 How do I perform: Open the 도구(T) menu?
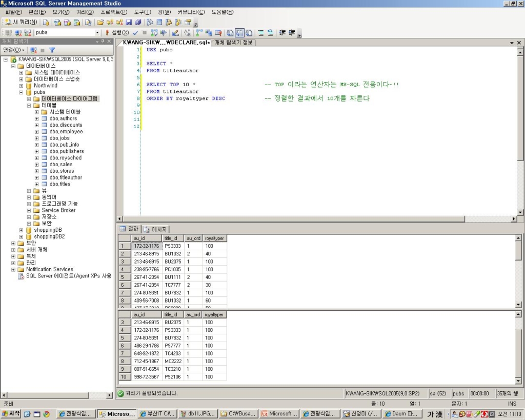pos(143,12)
